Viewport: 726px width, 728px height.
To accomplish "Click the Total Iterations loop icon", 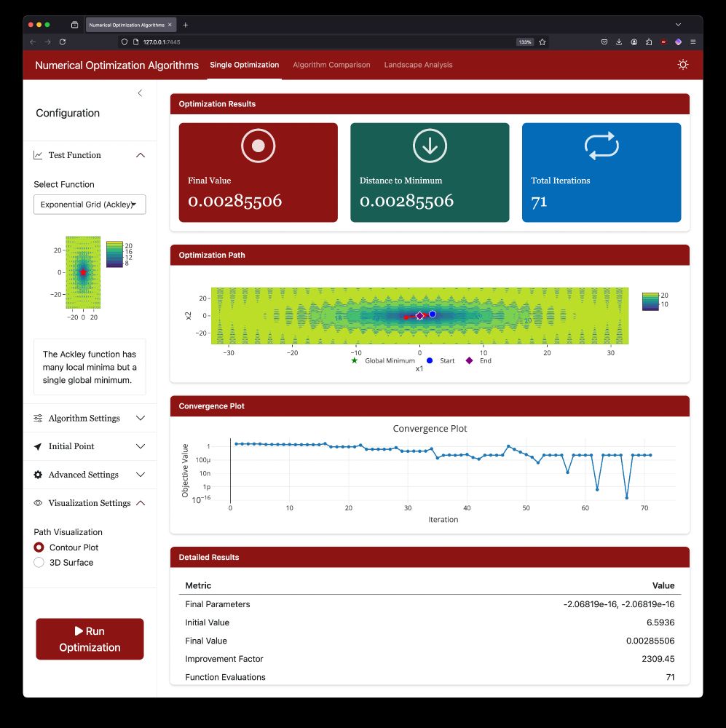I will [x=601, y=146].
